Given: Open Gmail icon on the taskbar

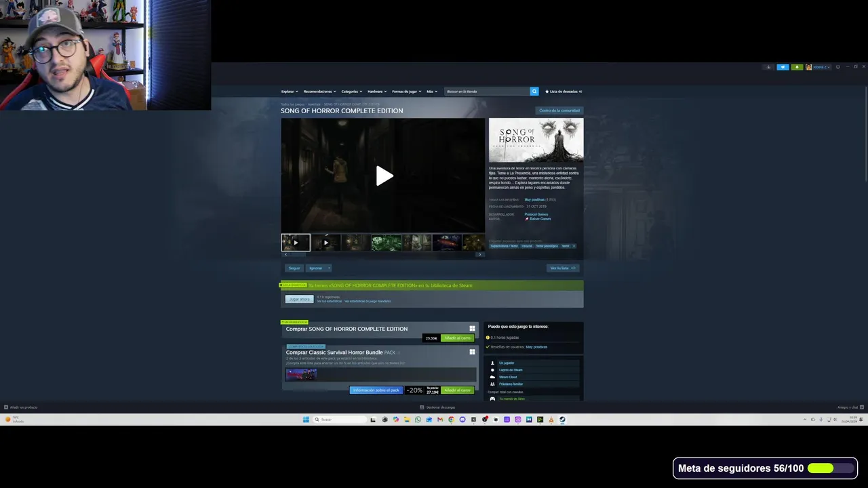Looking at the screenshot, I should pyautogui.click(x=440, y=420).
